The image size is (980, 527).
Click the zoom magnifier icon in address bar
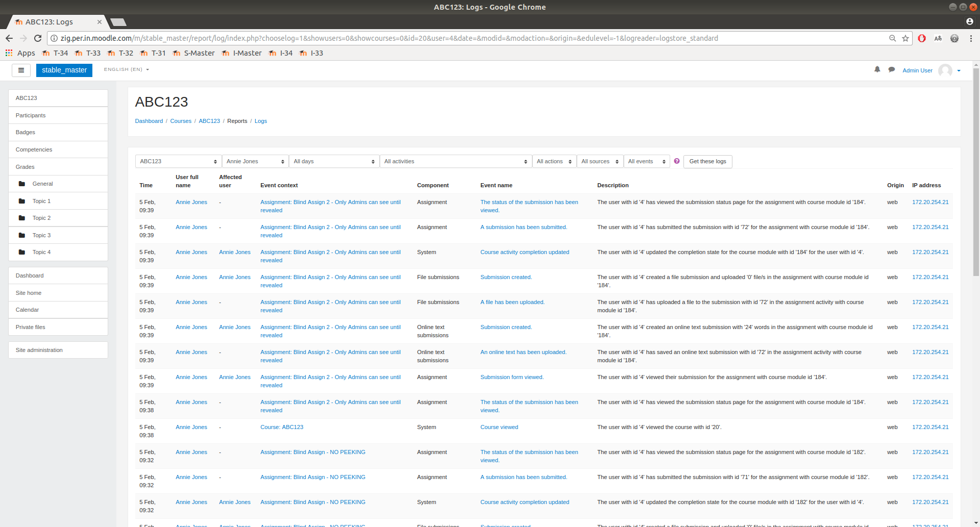893,38
